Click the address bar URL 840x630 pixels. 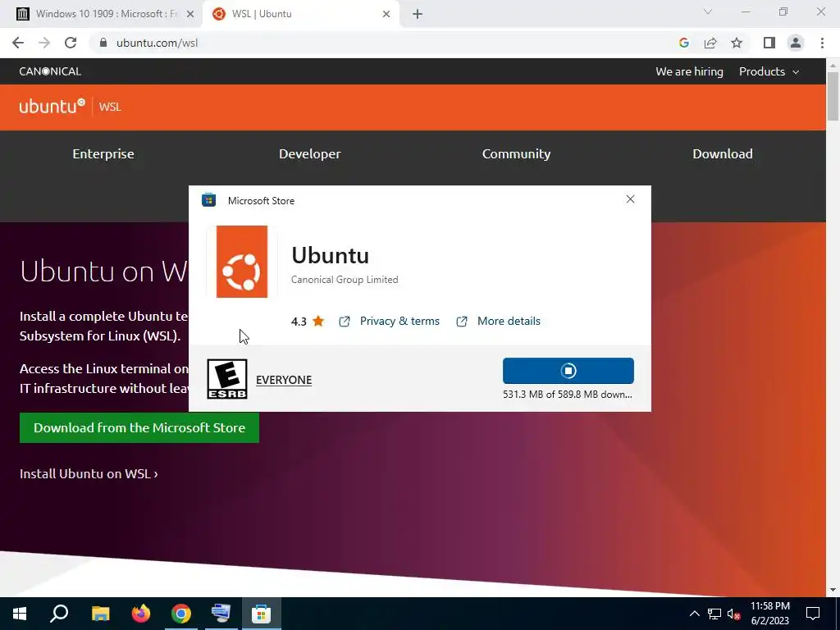(157, 43)
